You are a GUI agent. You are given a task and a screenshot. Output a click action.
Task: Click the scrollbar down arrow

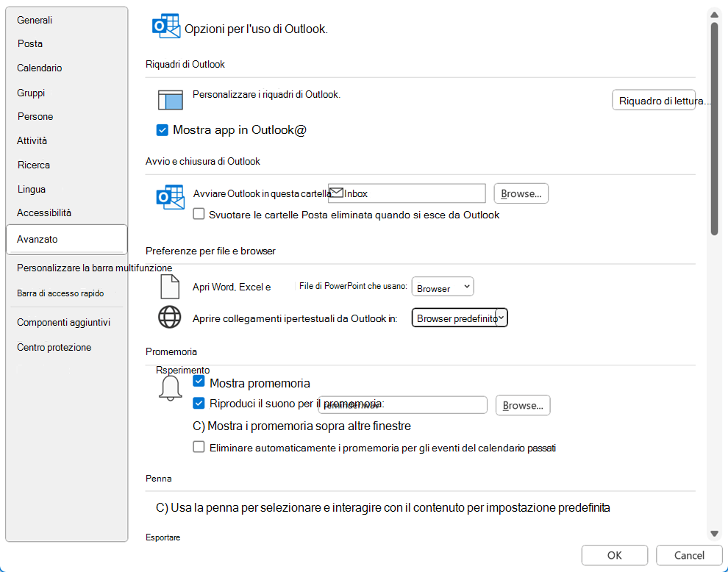pyautogui.click(x=715, y=534)
